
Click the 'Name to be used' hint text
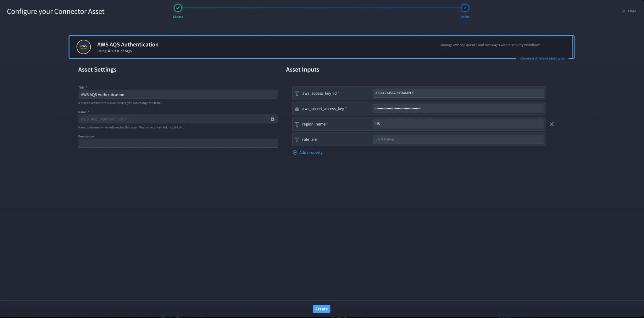point(131,128)
